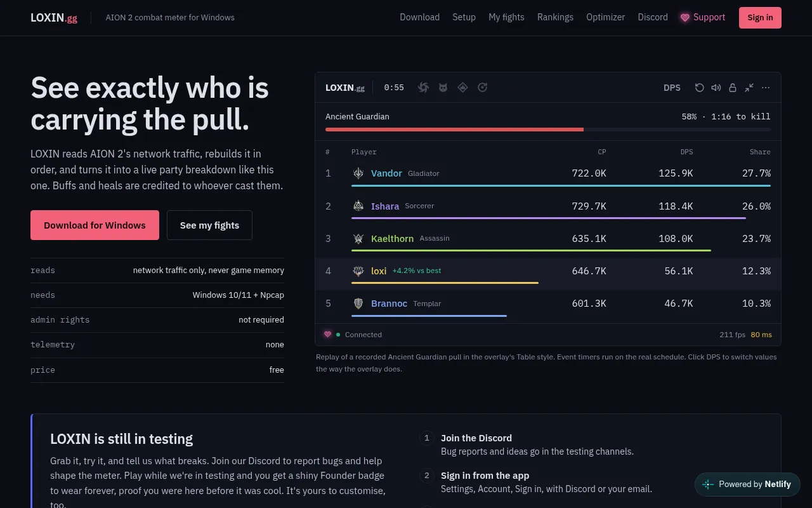Viewport: 812px width, 508px height.
Task: Click the heart icon beside Support
Action: pyautogui.click(x=685, y=18)
